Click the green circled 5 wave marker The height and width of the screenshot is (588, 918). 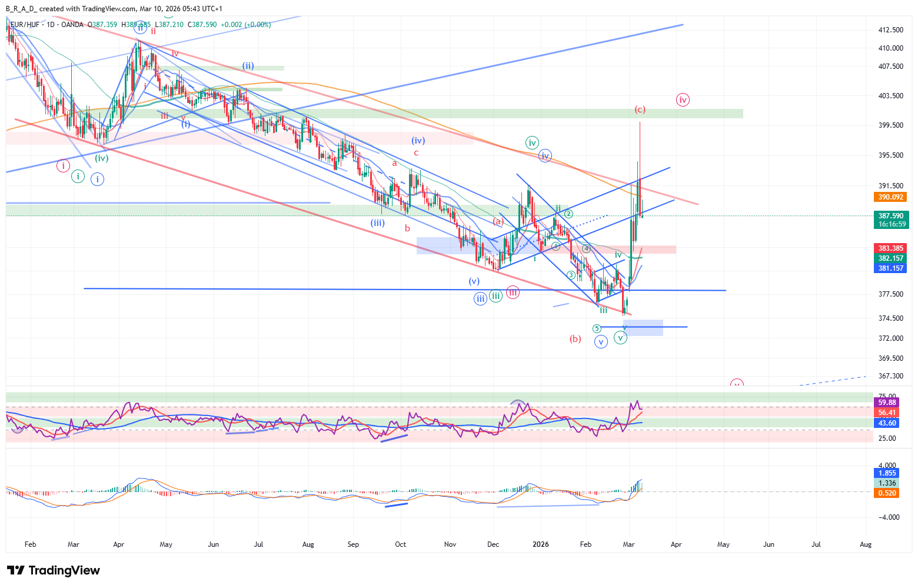[x=597, y=328]
